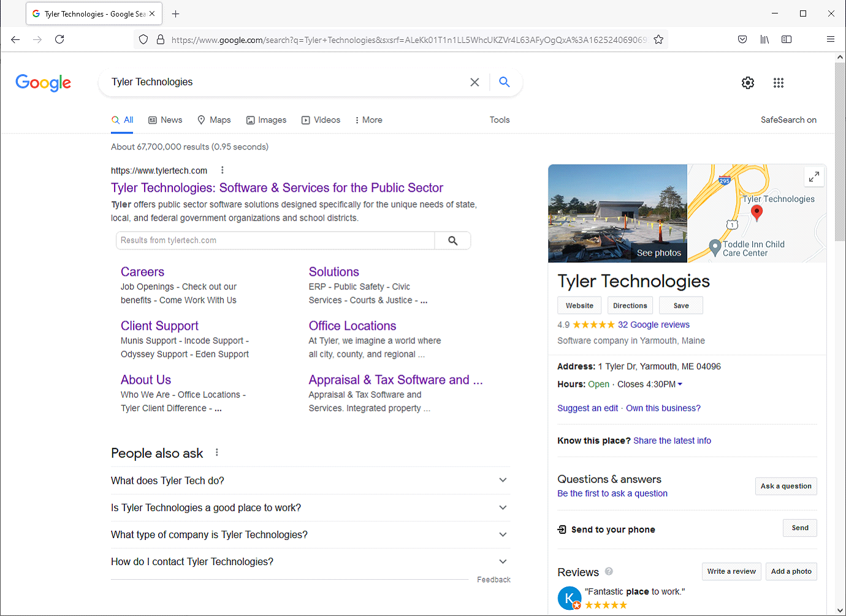Switch to the Images tab
The height and width of the screenshot is (616, 846).
point(267,120)
